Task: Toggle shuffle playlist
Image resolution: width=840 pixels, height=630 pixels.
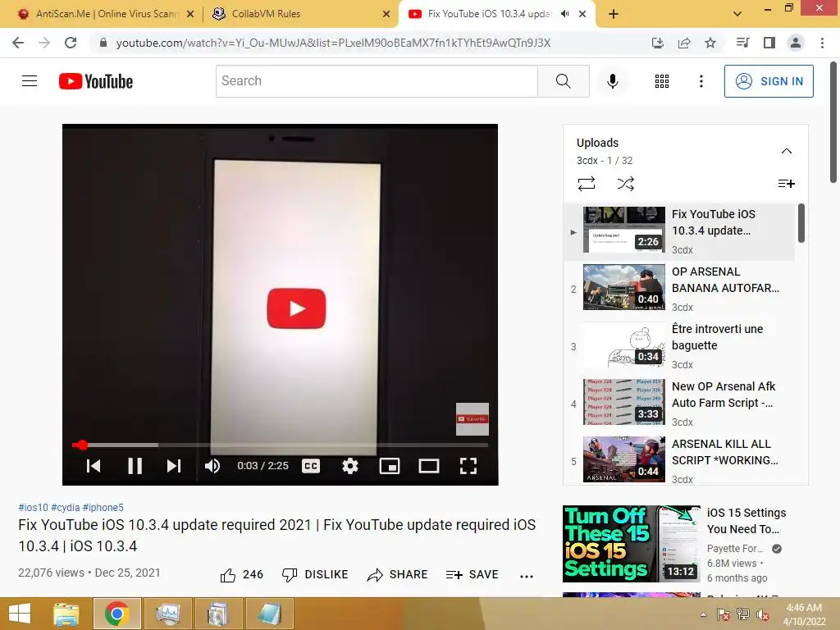Action: [625, 184]
